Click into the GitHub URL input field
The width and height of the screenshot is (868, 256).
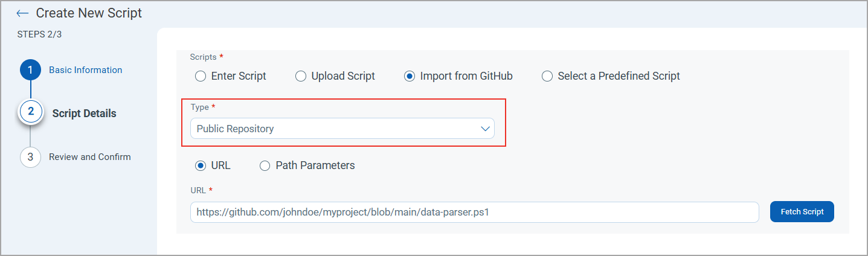(x=475, y=212)
